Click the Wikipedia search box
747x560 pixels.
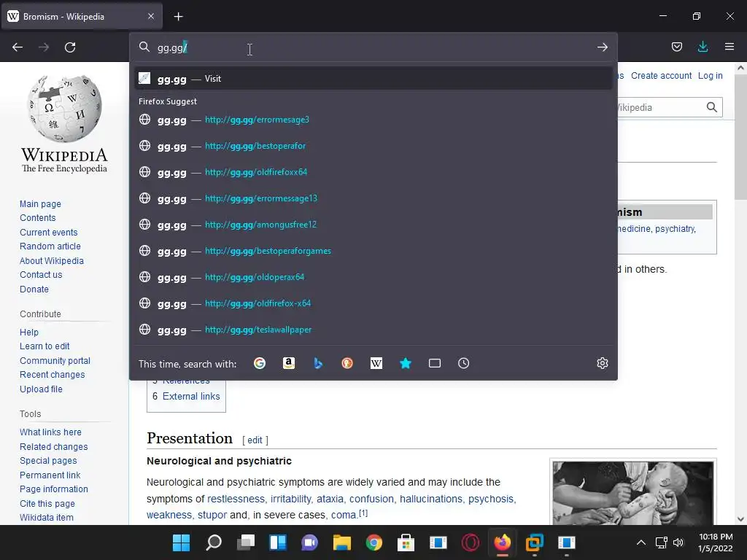click(x=659, y=107)
